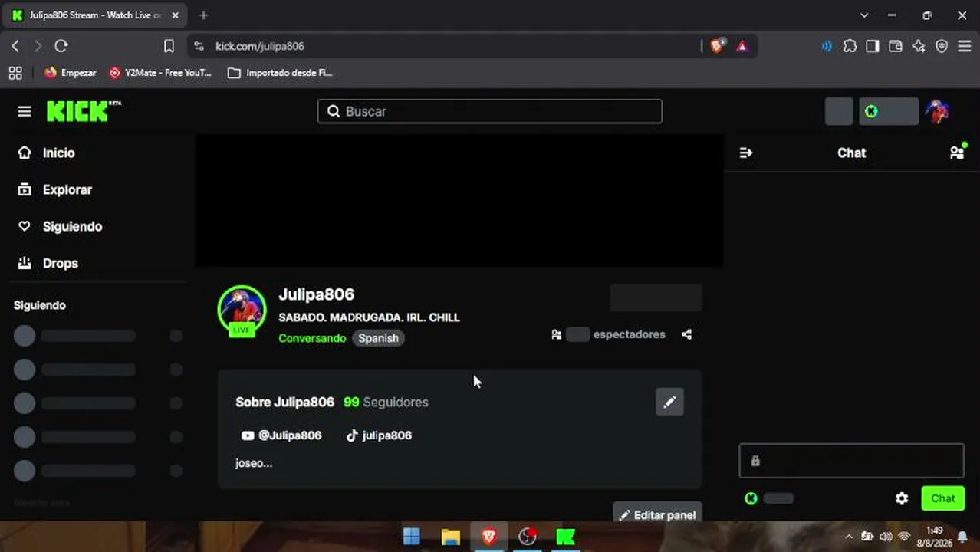980x552 pixels.
Task: Go back in browser
Action: coord(15,46)
